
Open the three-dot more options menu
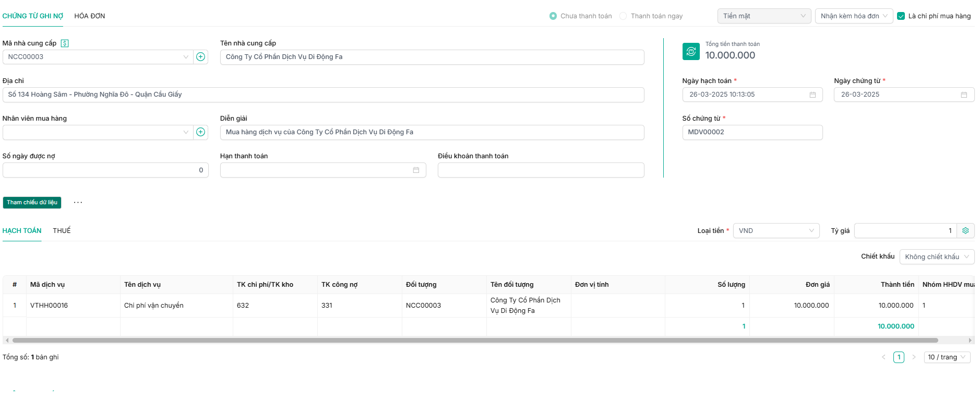tap(78, 203)
